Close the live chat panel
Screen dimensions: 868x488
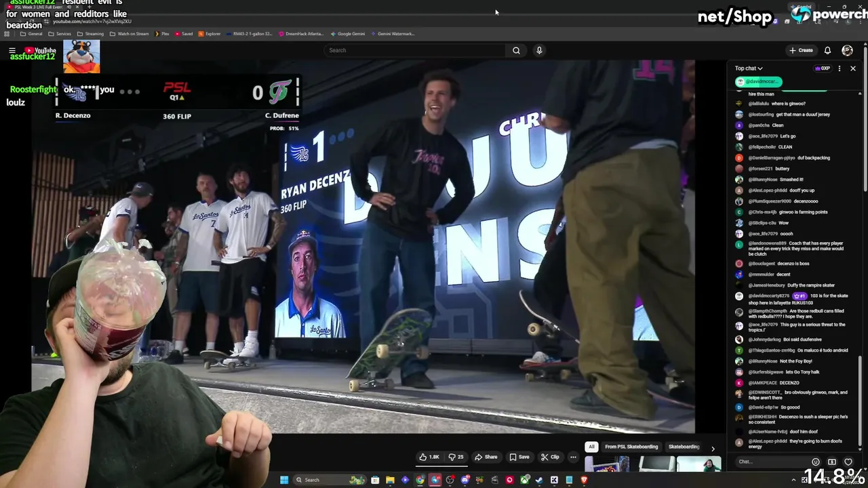coord(853,68)
